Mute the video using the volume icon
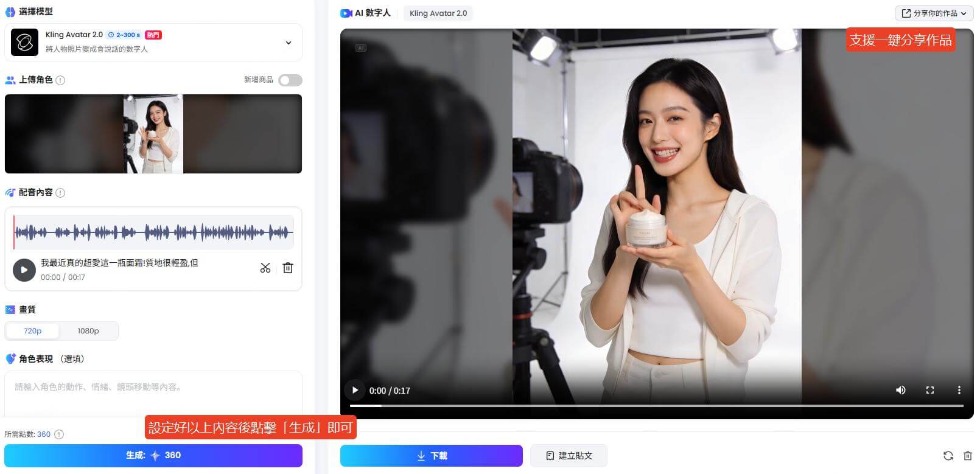The width and height of the screenshot is (980, 474). tap(901, 390)
